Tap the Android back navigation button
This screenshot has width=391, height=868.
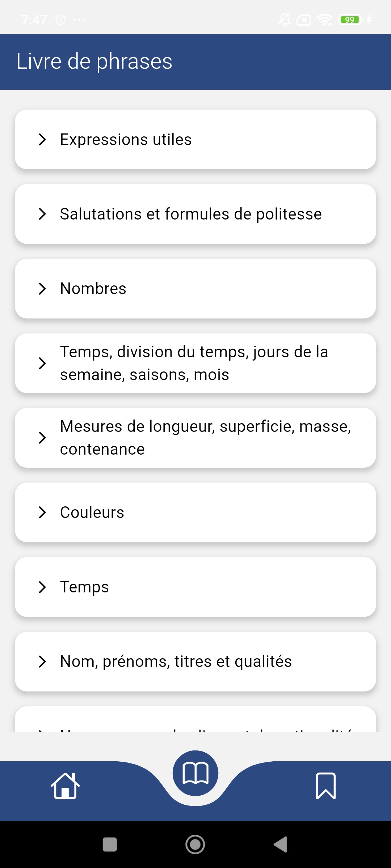click(x=281, y=844)
